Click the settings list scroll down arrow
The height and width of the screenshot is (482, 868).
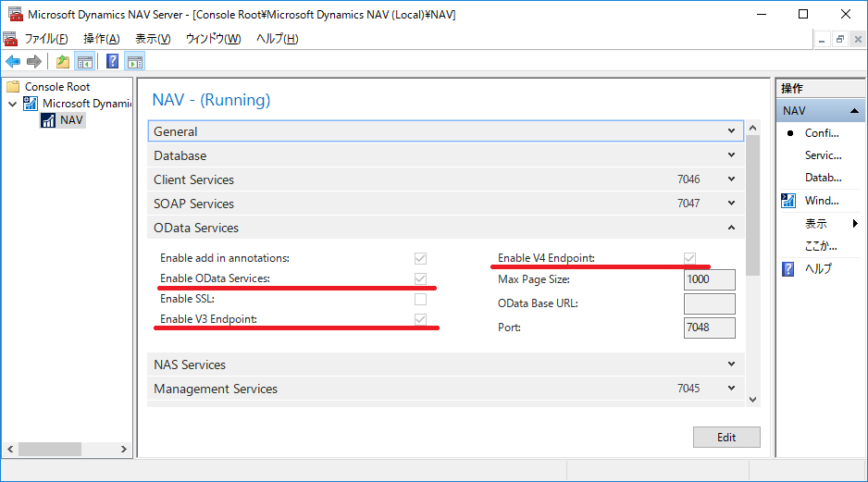[753, 400]
